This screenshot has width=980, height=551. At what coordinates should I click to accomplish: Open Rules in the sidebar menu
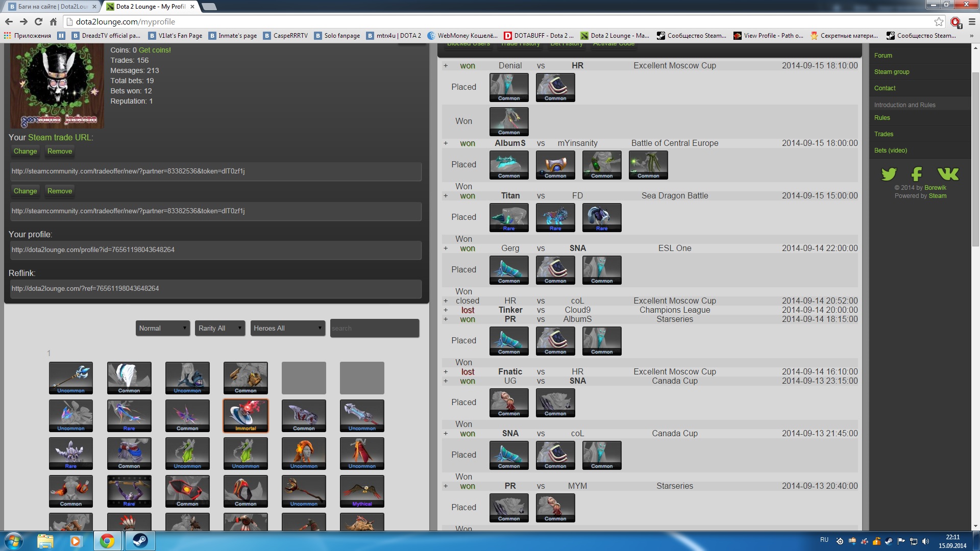[882, 118]
